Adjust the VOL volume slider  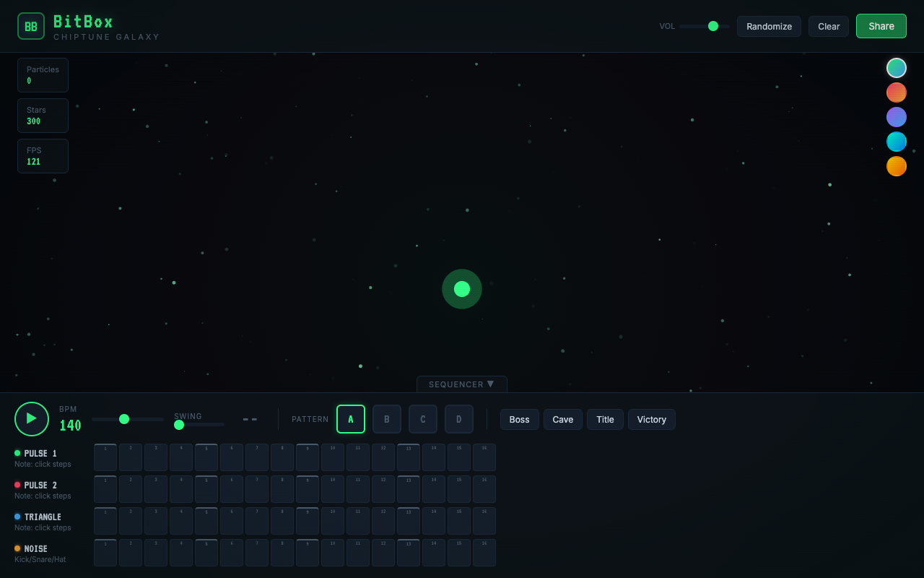(x=705, y=26)
